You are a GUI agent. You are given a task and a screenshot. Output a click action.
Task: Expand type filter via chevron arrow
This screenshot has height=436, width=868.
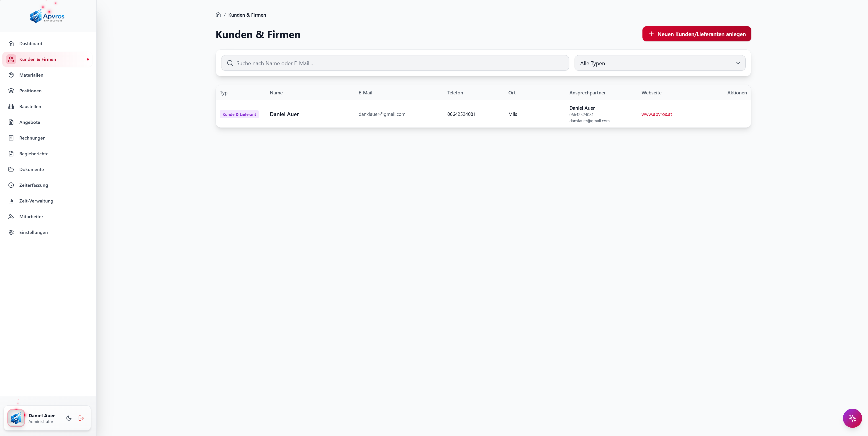(738, 63)
